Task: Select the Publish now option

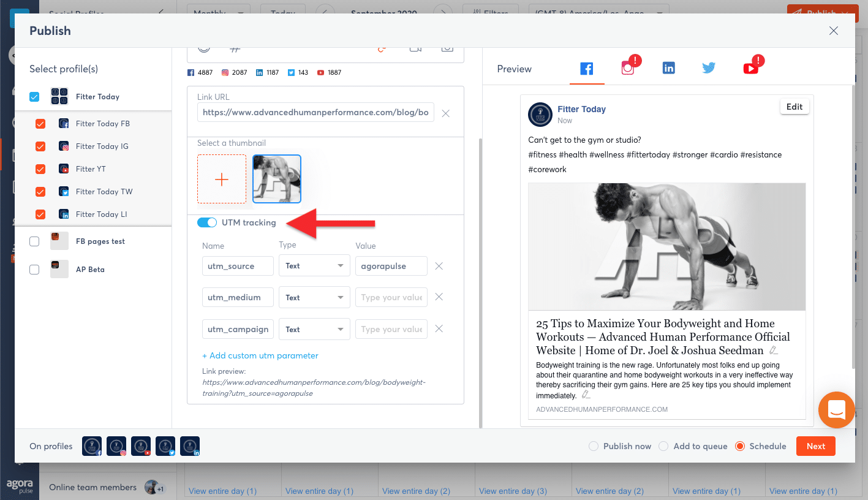Action: (x=593, y=446)
